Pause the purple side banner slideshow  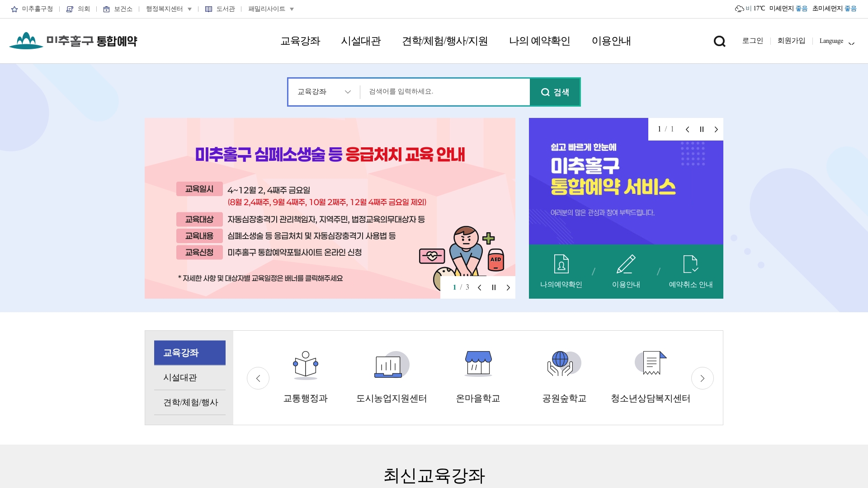[702, 129]
